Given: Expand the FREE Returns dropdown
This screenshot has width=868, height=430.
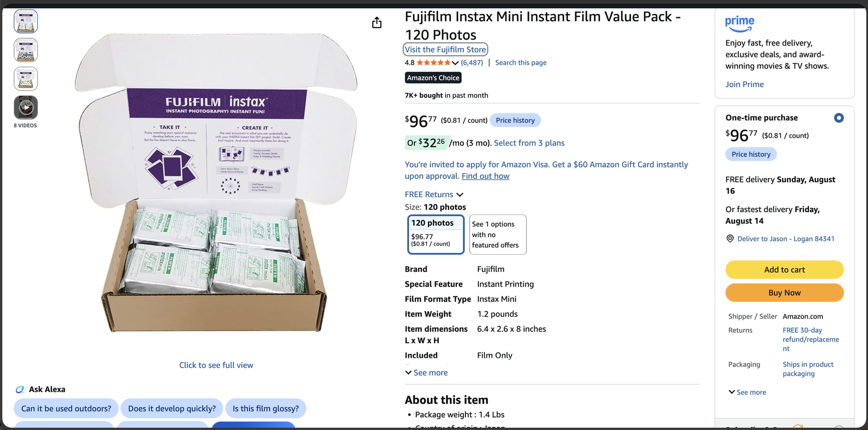Looking at the screenshot, I should click(434, 194).
